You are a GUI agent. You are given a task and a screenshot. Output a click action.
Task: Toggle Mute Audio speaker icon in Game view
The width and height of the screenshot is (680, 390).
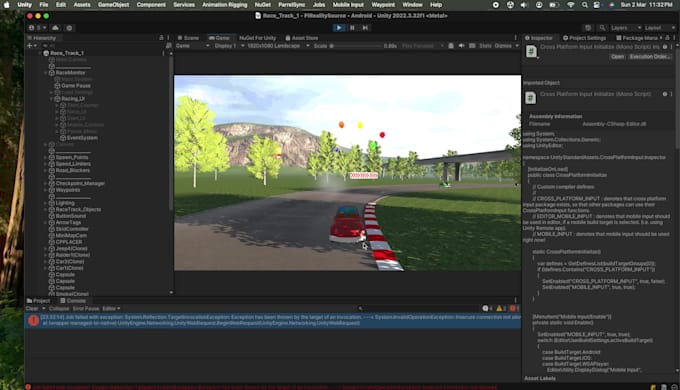[461, 46]
